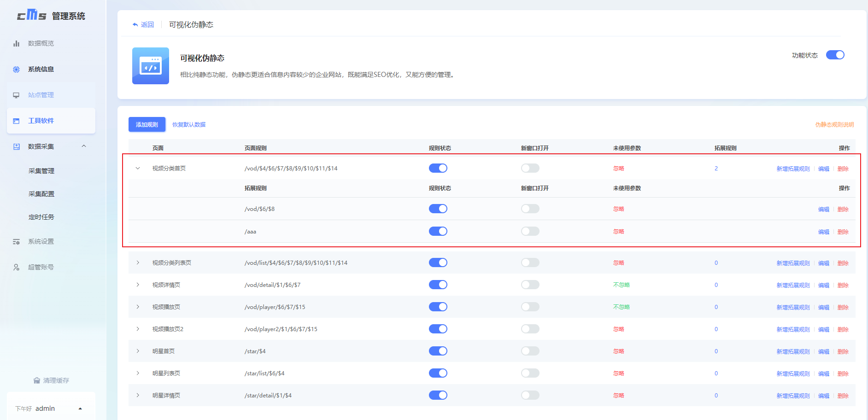Click the 恢复默认数据 link
This screenshot has height=420, width=868.
[x=189, y=124]
